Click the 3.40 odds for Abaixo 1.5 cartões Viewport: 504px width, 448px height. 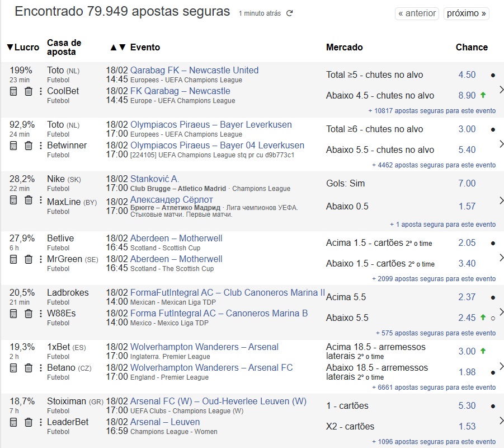point(467,264)
